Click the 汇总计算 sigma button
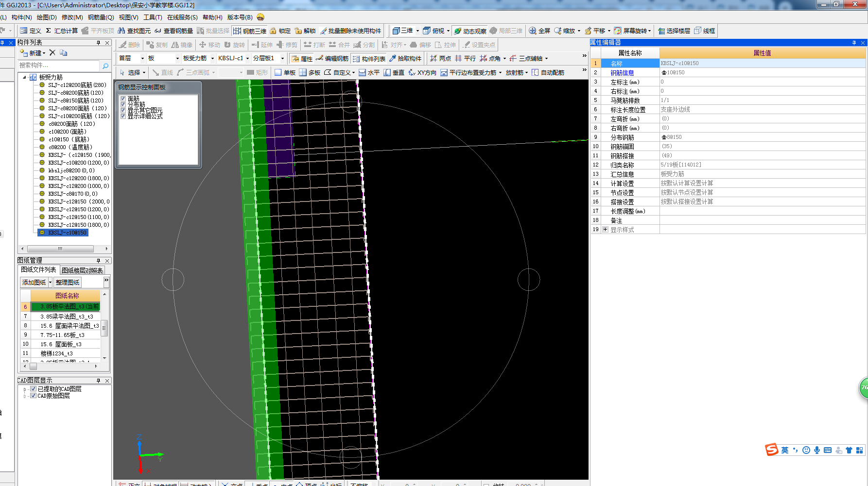The image size is (868, 486). pos(62,31)
